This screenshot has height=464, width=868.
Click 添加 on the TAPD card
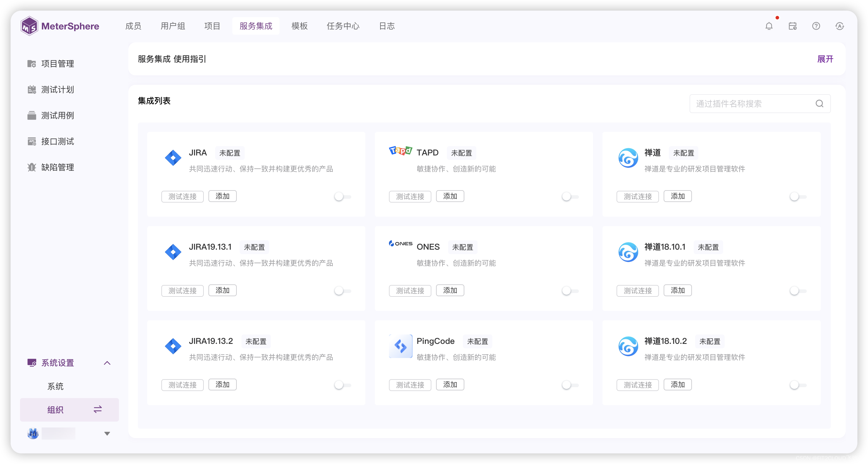tap(450, 196)
